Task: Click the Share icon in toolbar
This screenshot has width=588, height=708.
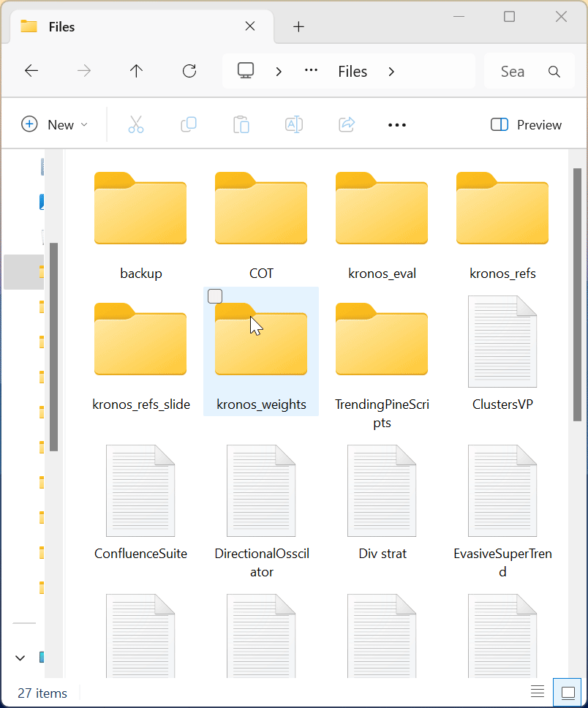Action: 347,124
